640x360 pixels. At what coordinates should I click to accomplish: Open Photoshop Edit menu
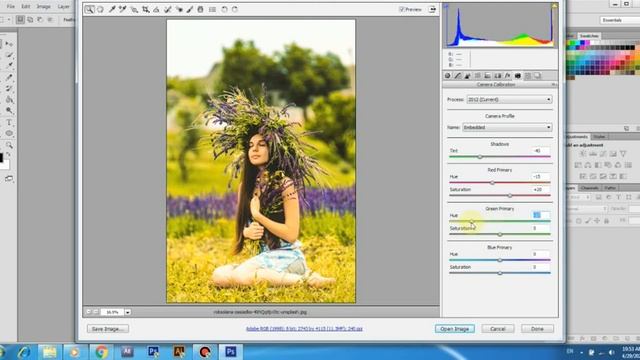(x=26, y=7)
